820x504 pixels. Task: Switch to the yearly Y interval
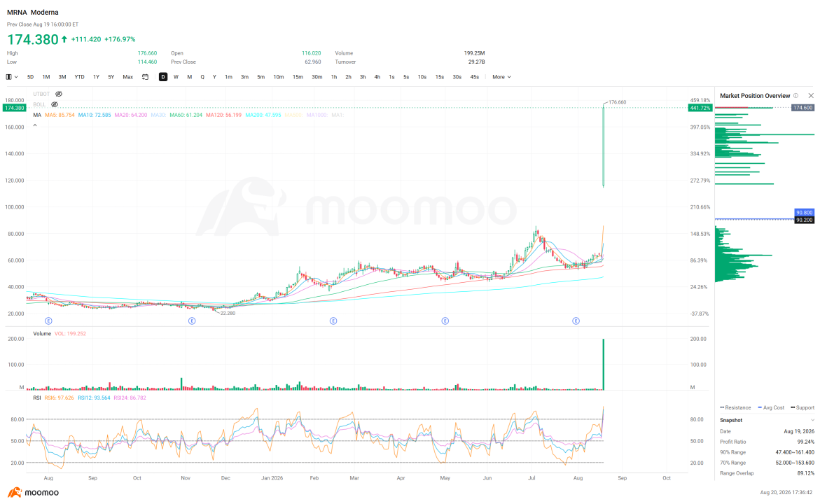tap(214, 77)
